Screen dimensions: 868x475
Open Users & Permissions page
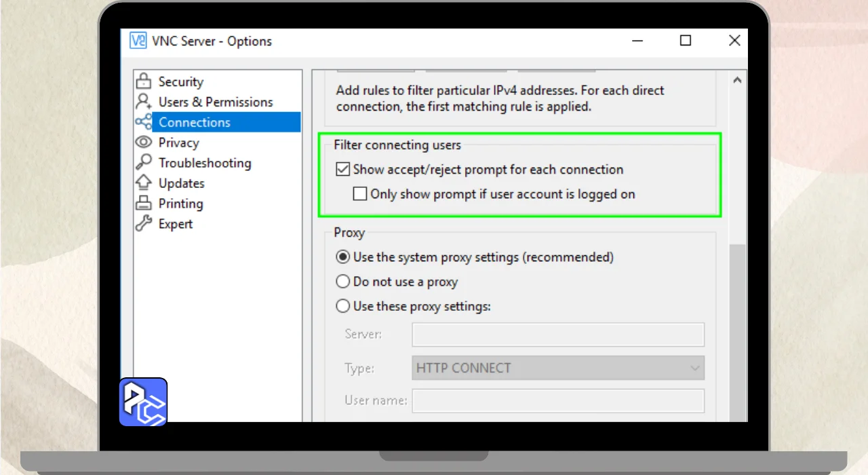tap(216, 102)
